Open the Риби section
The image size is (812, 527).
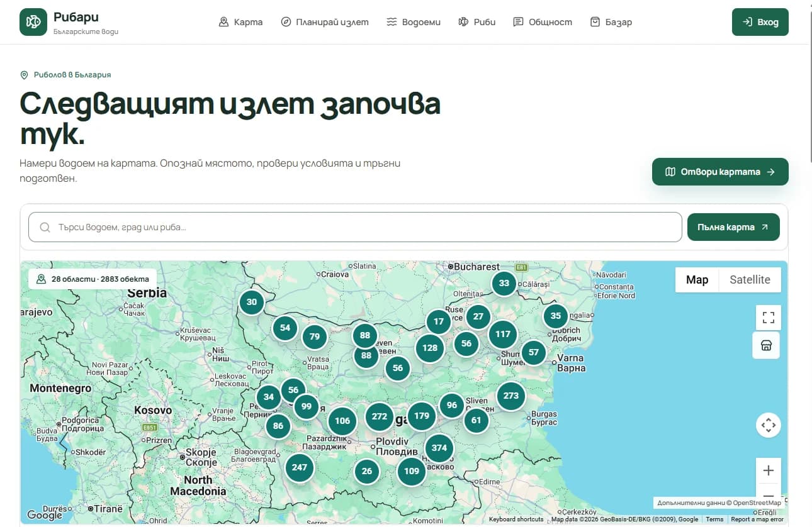477,22
